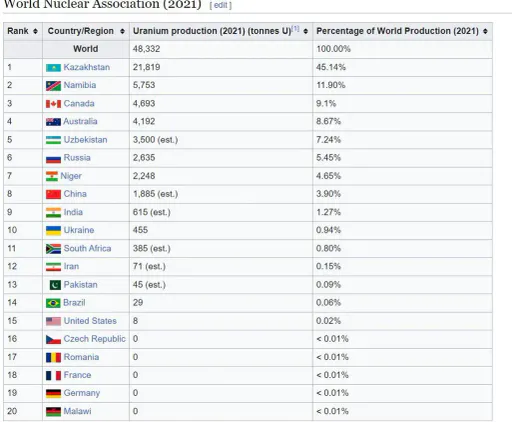The height and width of the screenshot is (422, 512).
Task: Open the edit link beside section heading
Action: 220,5
